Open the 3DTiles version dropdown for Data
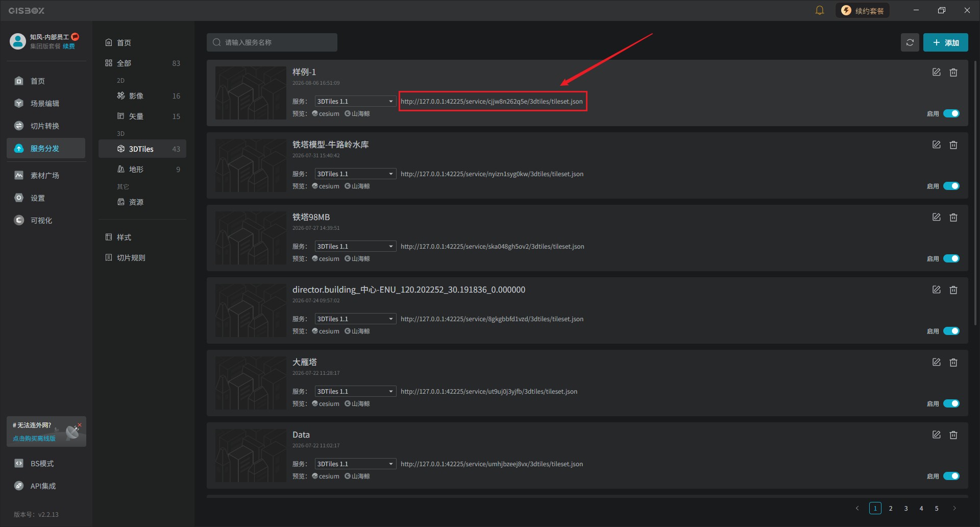Image resolution: width=980 pixels, height=527 pixels. [355, 464]
